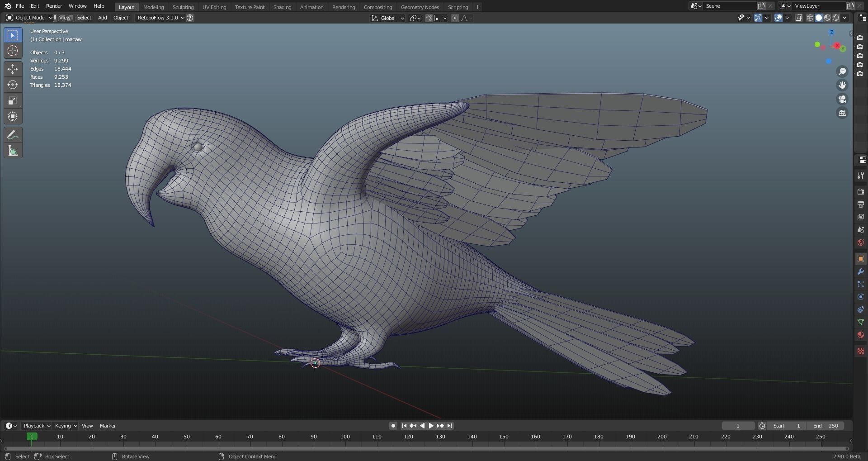Open the Particles properties tab
Viewport: 868px width, 461px height.
(861, 284)
